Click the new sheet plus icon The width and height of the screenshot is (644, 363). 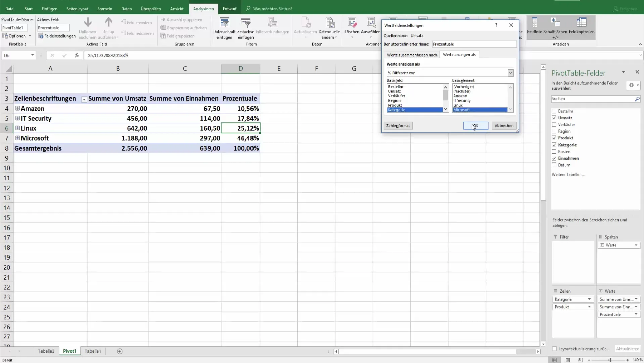tap(120, 351)
